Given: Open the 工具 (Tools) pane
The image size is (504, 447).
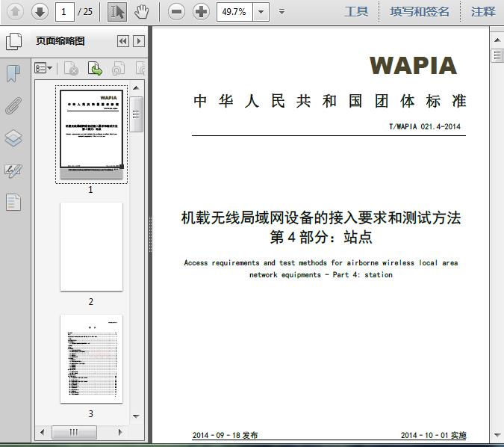Looking at the screenshot, I should coord(356,11).
